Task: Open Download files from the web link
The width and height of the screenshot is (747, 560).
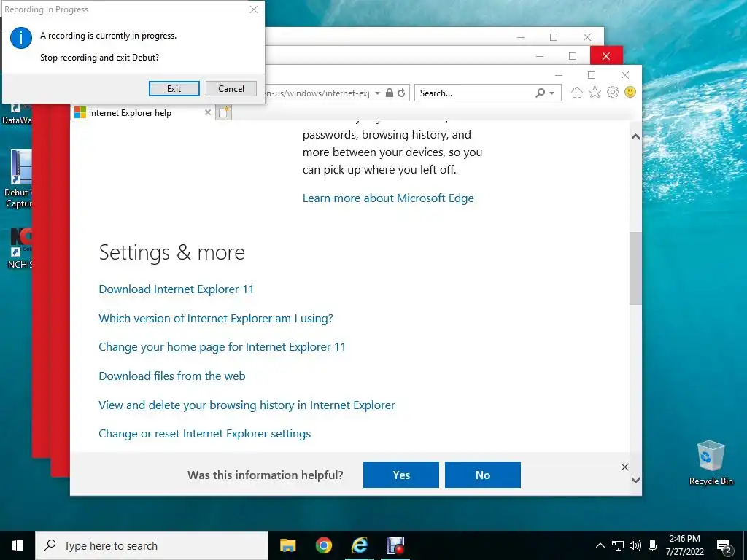Action: tap(172, 376)
